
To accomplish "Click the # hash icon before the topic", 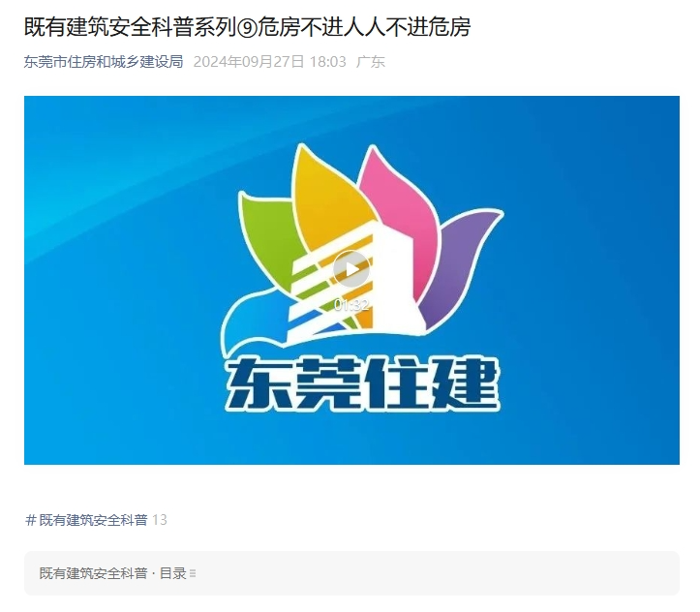I will tap(31, 520).
